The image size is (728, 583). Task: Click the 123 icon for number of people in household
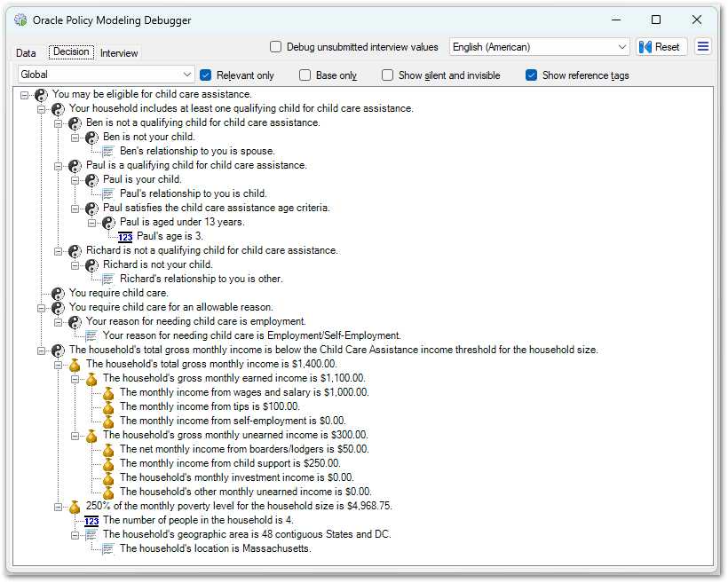click(91, 521)
